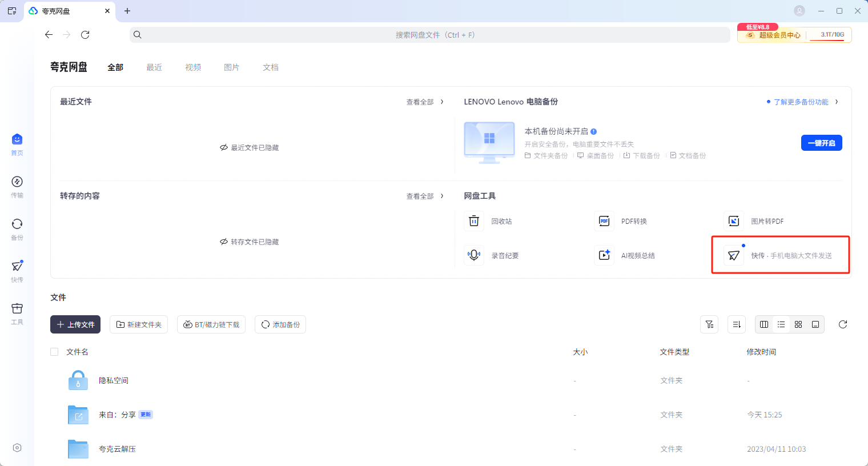Screen dimensions: 868x466
Task: Click the search magnifier icon
Action: pyautogui.click(x=138, y=35)
